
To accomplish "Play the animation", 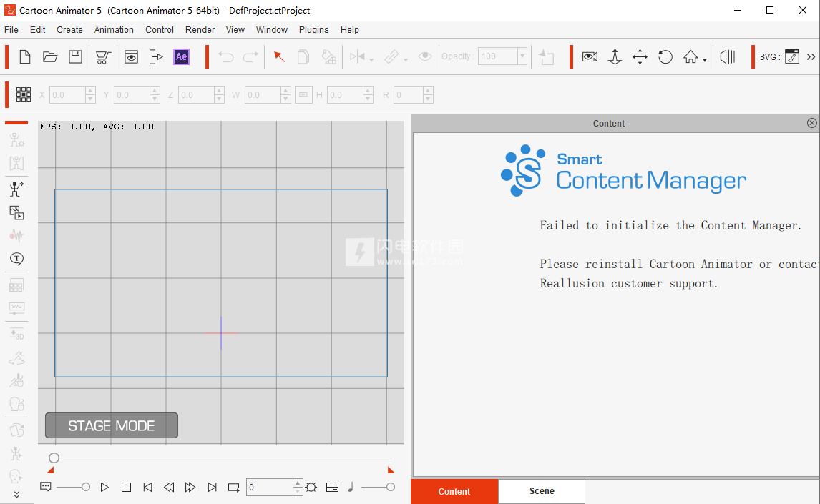I will pyautogui.click(x=104, y=488).
